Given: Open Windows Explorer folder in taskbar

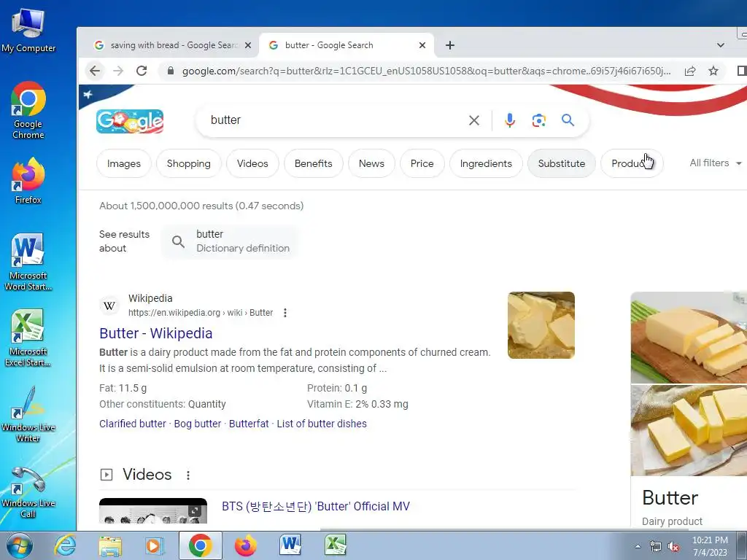Looking at the screenshot, I should click(110, 545).
